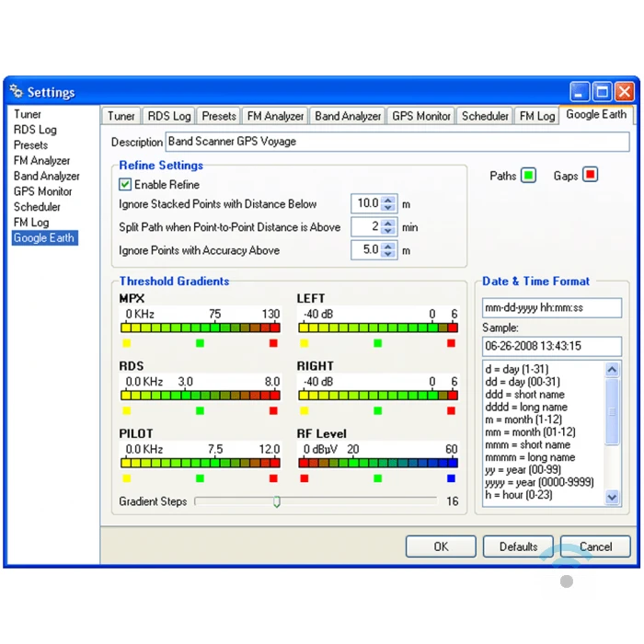Click the Sample date output field

552,346
